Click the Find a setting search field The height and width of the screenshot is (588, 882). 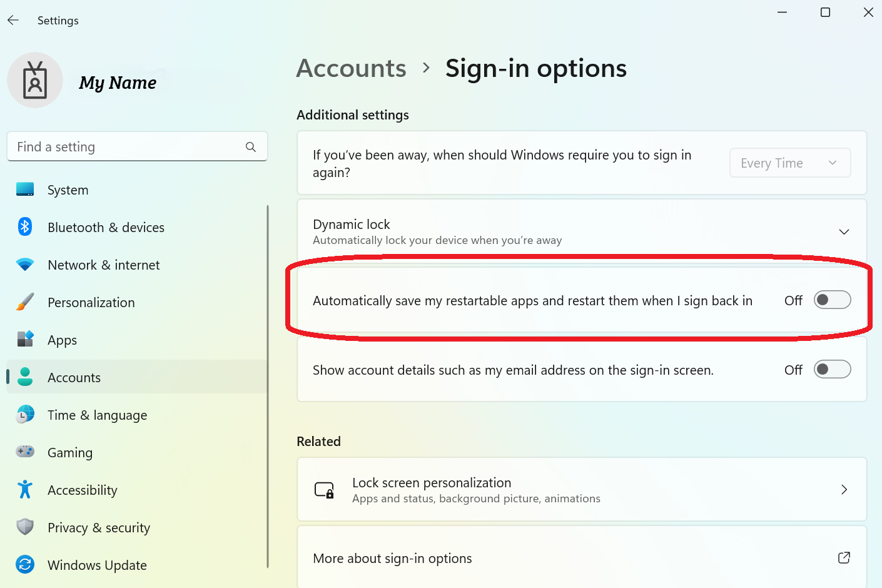coord(128,147)
